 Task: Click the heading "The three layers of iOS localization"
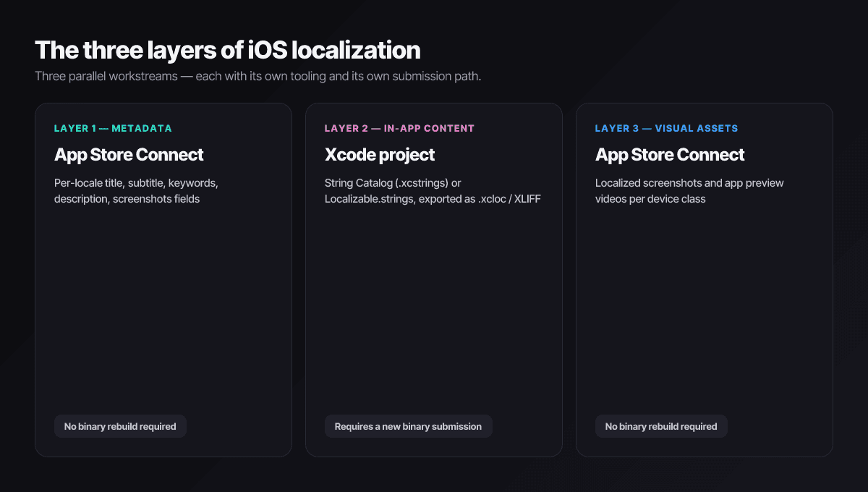point(227,50)
